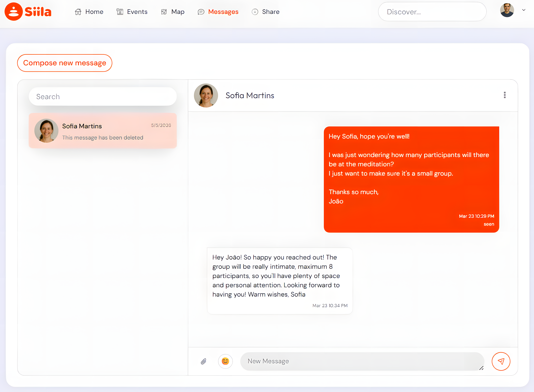Click the Mar 23 10:29 PM timestamp
The width and height of the screenshot is (534, 392).
476,216
